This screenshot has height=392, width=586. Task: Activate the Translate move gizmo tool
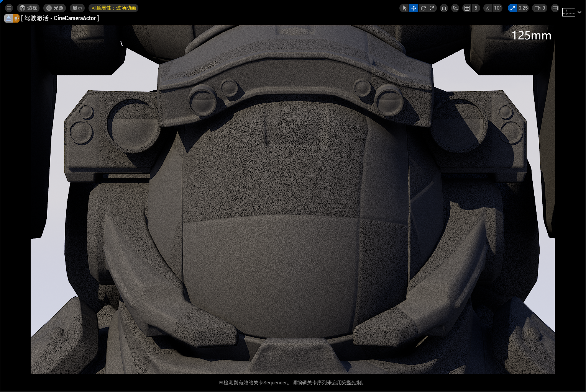pyautogui.click(x=414, y=8)
